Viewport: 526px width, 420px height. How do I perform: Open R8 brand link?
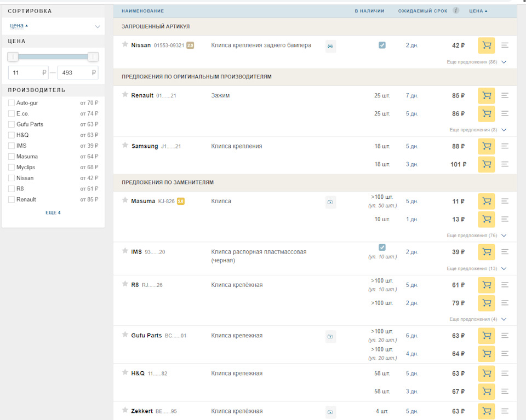(135, 285)
